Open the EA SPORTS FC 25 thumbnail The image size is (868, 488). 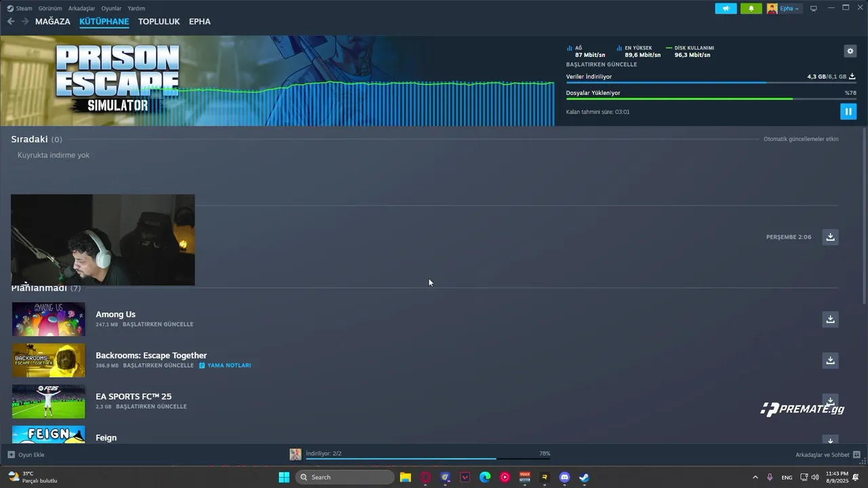tap(49, 401)
